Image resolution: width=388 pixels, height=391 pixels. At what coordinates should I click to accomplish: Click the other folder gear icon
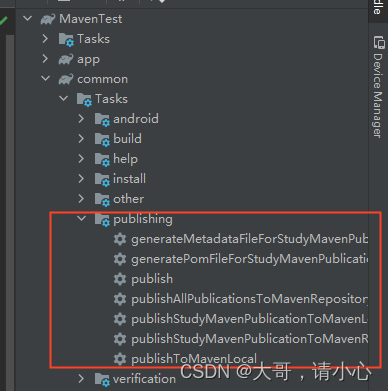[102, 200]
